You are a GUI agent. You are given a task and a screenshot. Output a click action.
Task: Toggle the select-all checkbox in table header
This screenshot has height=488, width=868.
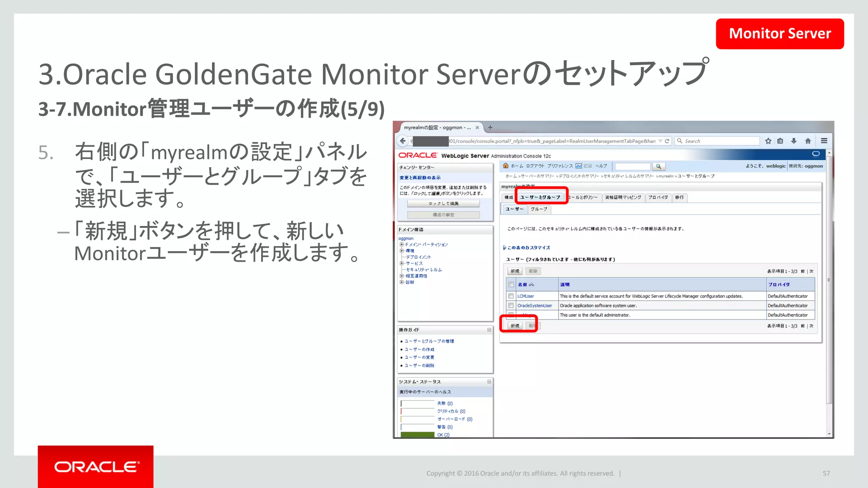(511, 285)
